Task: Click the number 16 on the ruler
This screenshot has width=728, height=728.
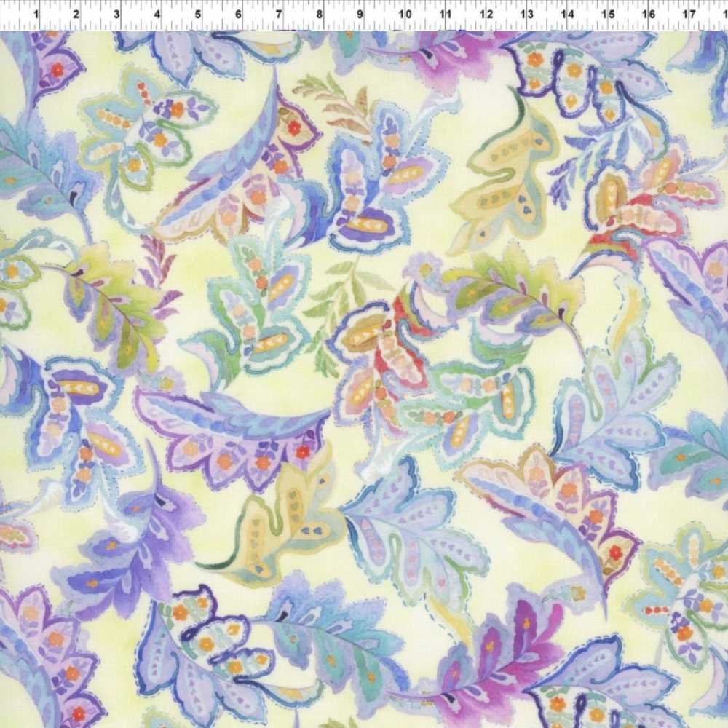Action: pyautogui.click(x=649, y=14)
